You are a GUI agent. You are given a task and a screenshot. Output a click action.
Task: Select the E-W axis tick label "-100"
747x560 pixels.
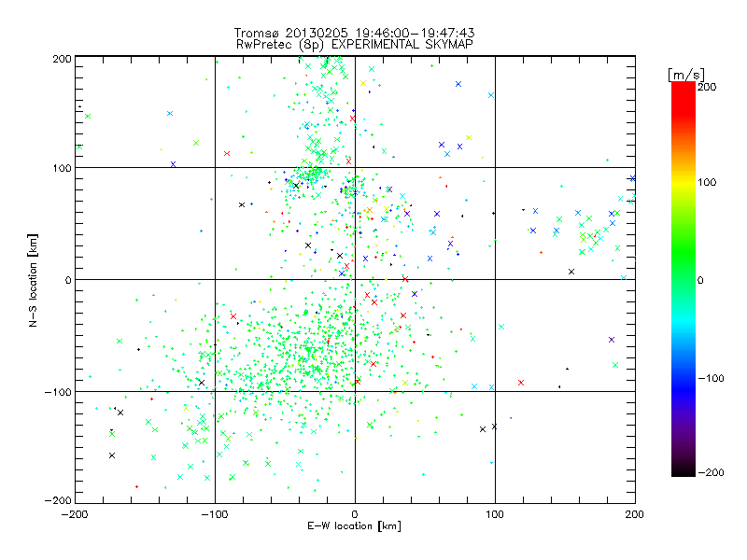click(x=215, y=515)
